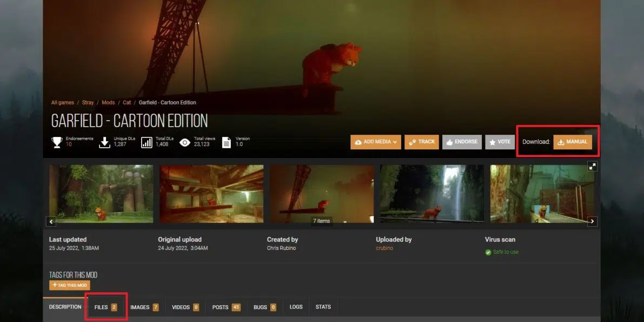Click the endorsements count 10
Screen dimensions: 644x322
pyautogui.click(x=69, y=144)
